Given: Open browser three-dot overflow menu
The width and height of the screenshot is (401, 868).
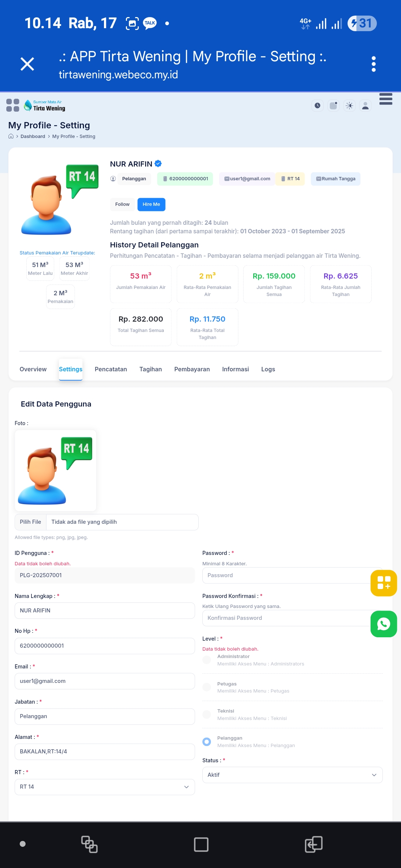Looking at the screenshot, I should [374, 64].
